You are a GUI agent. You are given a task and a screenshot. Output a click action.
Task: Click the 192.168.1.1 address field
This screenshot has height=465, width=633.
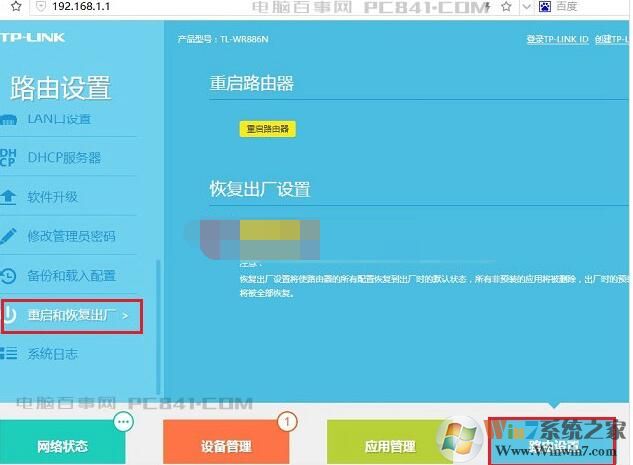81,6
